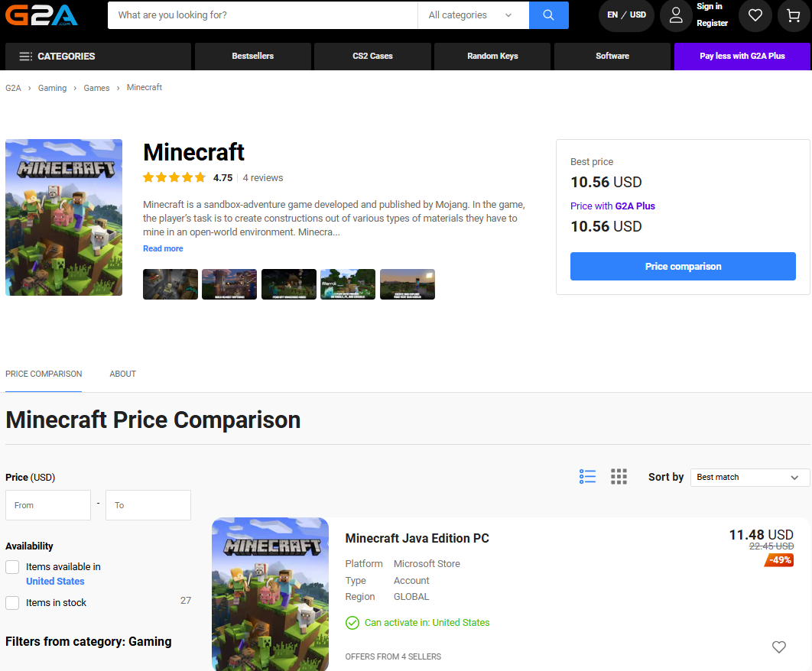
Task: Enable Items available in United States checkbox
Action: [x=12, y=567]
